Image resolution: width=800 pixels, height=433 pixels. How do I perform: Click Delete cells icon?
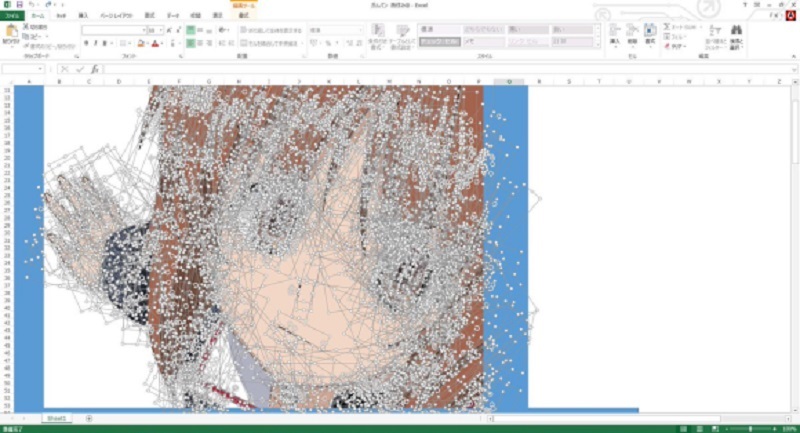click(632, 30)
